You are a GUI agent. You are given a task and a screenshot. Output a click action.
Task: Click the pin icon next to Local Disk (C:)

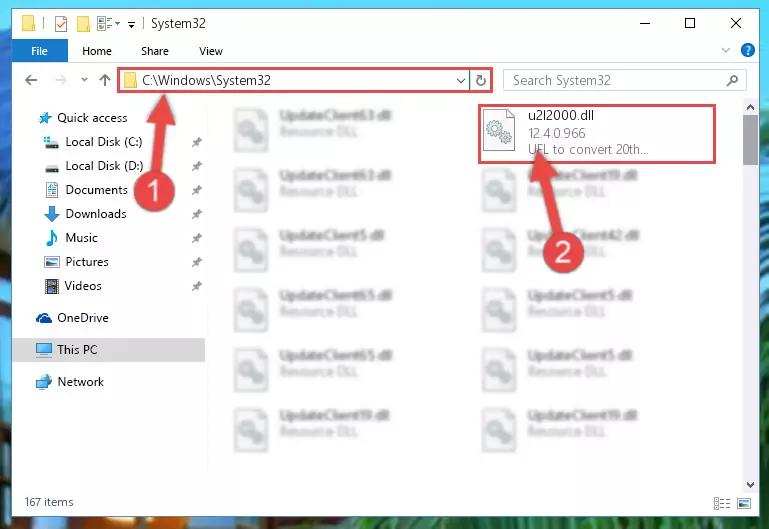tap(197, 142)
